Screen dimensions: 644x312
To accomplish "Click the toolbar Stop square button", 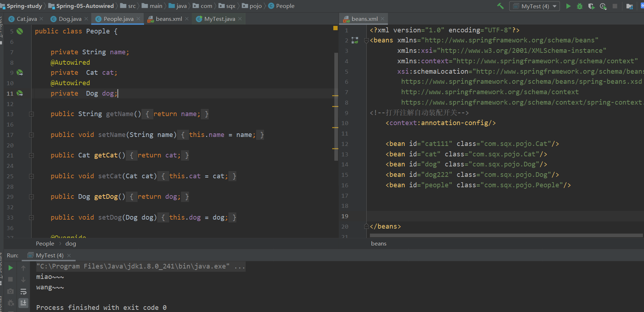I will coord(615,6).
